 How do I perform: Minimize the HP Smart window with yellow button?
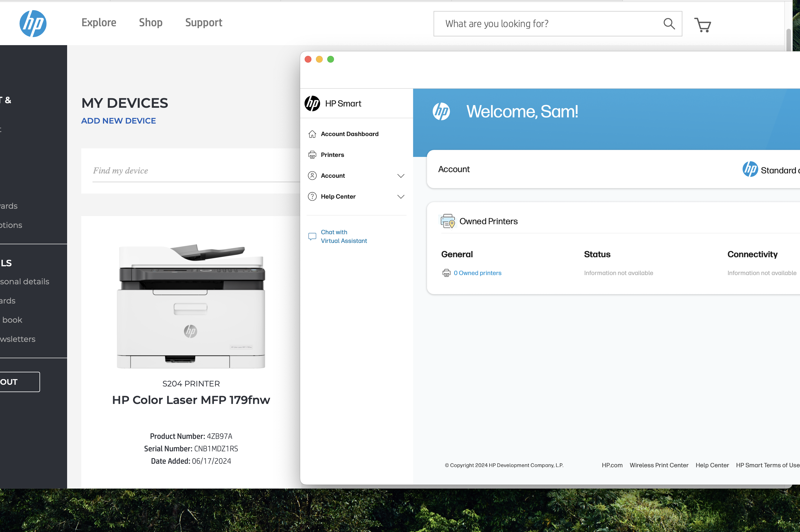click(x=319, y=59)
